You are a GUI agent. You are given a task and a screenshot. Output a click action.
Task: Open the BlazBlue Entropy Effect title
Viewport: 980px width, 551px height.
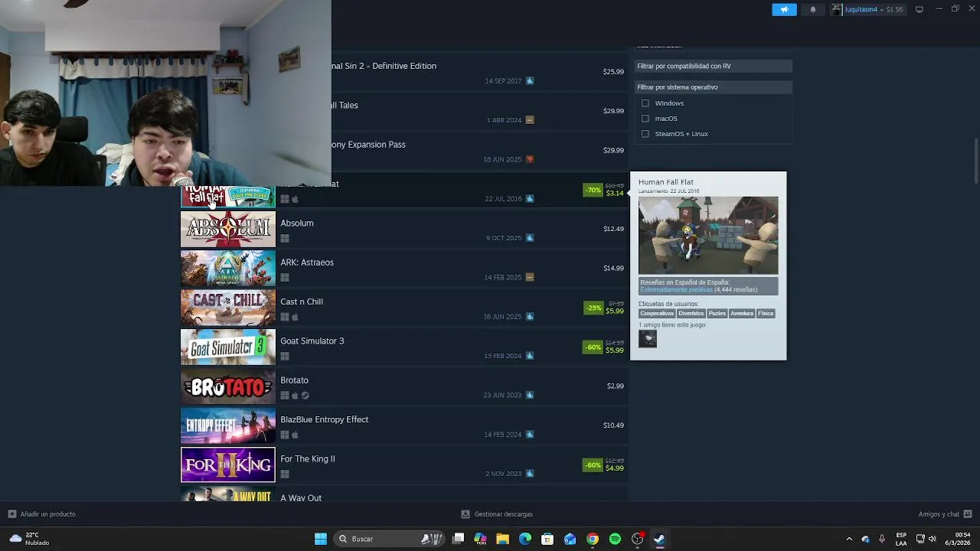point(325,419)
